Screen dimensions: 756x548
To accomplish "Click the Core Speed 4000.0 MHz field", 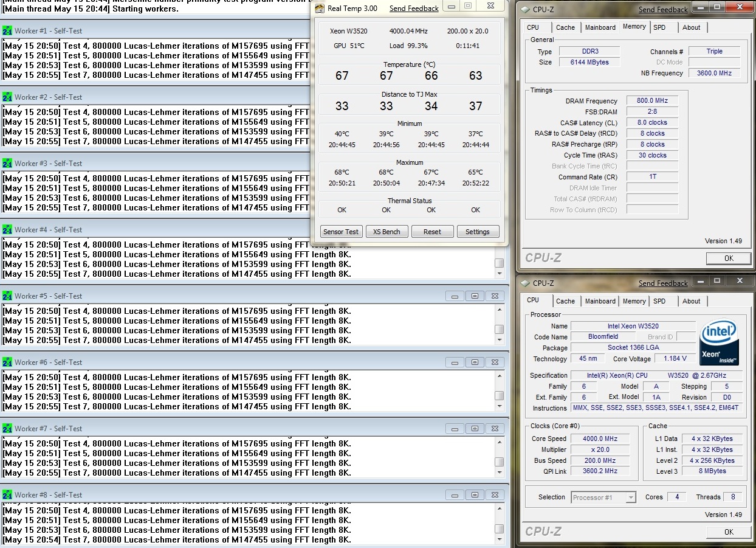I will pos(600,439).
